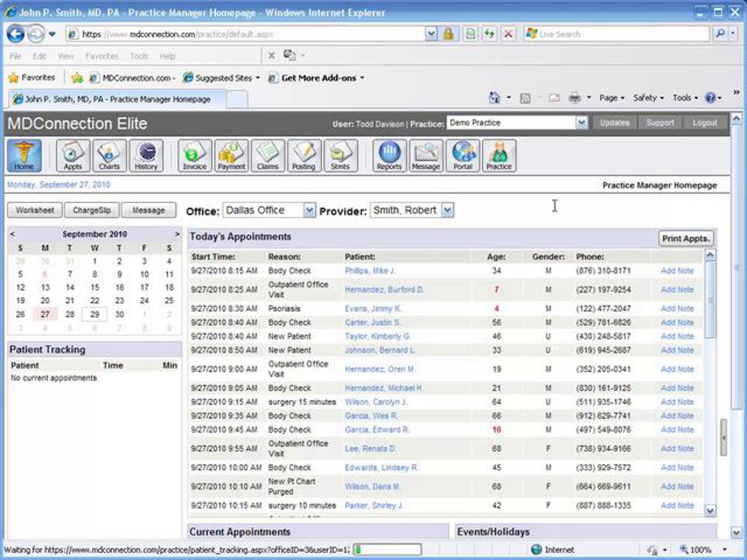Click the Stmts statements icon
This screenshot has height=560, width=747.
click(x=341, y=156)
